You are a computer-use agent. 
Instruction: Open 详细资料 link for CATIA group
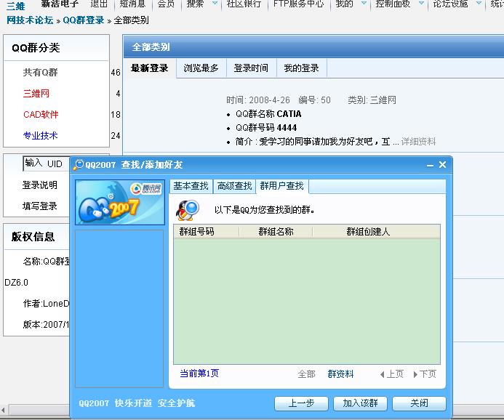(x=418, y=142)
